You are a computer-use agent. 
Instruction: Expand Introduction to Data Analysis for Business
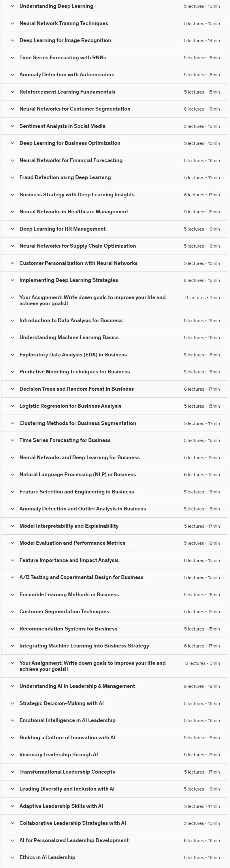pos(115,320)
